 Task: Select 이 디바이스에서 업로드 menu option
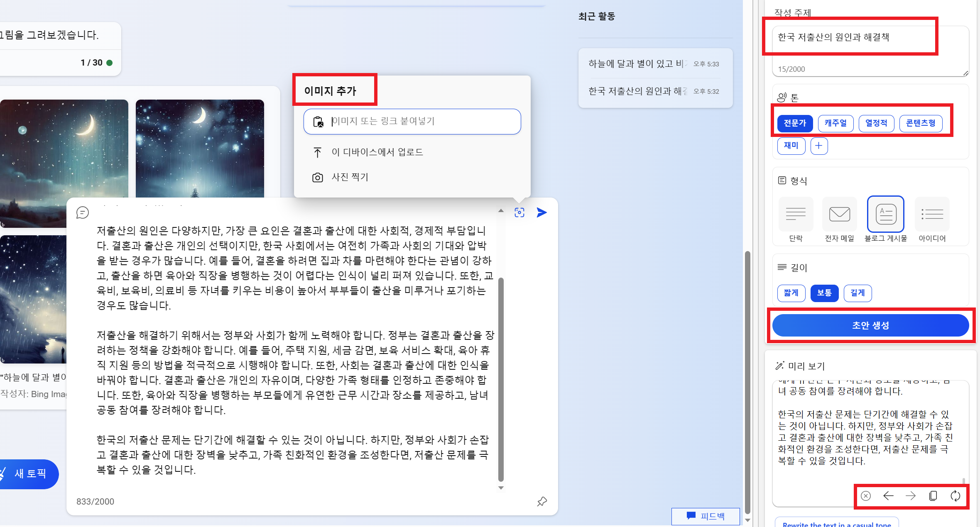(x=377, y=152)
